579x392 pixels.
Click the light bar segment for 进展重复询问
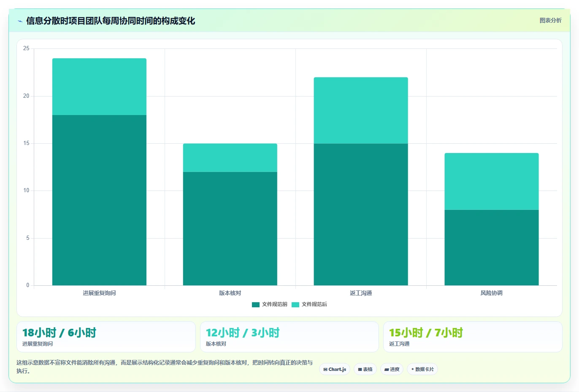tap(99, 87)
